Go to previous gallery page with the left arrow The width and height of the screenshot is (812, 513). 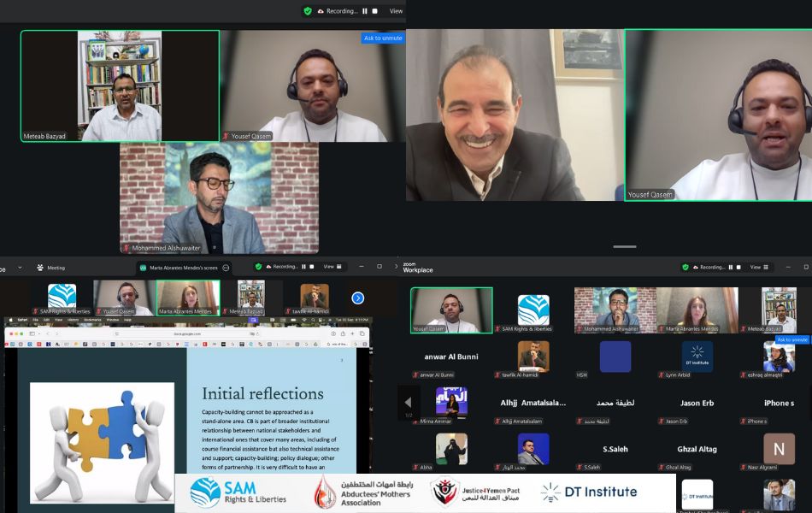pos(408,402)
